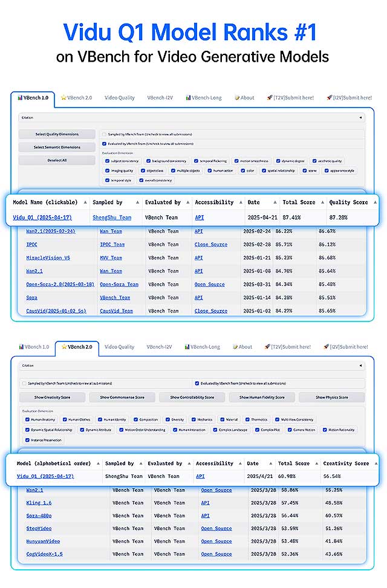
Task: Toggle temporal flickering checkbox
Action: click(196, 161)
